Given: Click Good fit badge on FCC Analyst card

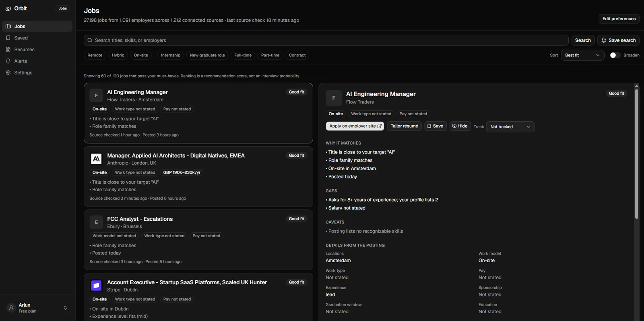Looking at the screenshot, I should click(x=297, y=219).
